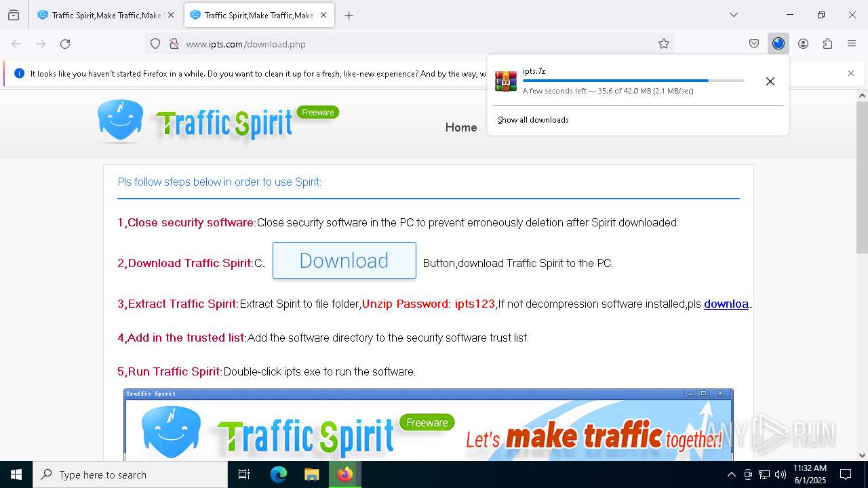Expand the list all tabs chevron
Screen dimensions: 868x488
[734, 15]
